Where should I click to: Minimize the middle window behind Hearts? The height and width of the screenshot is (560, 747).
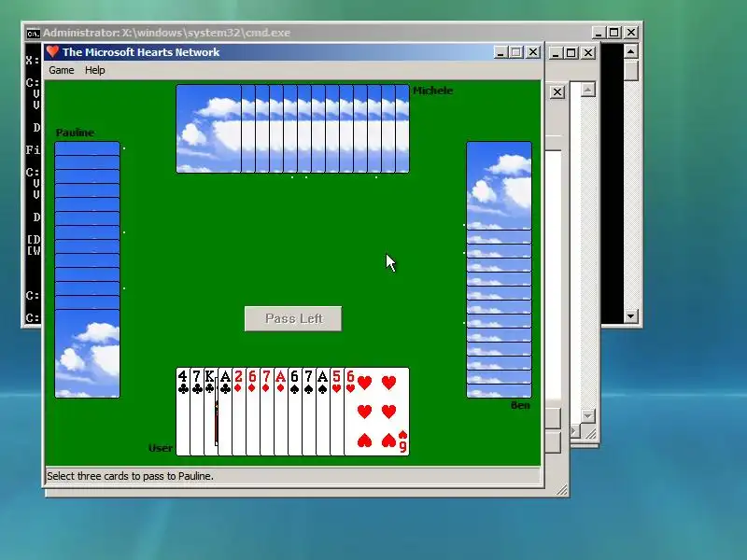click(x=555, y=53)
